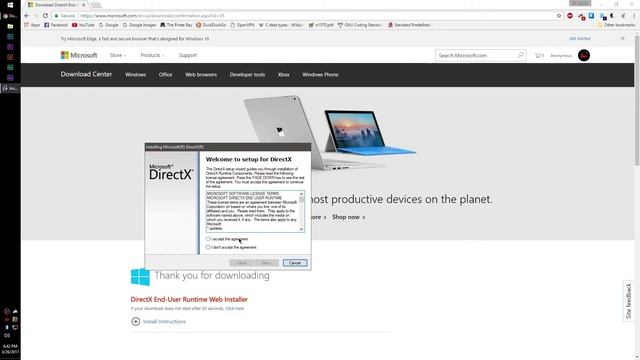Open the Chrome three-dot menu

click(x=634, y=16)
